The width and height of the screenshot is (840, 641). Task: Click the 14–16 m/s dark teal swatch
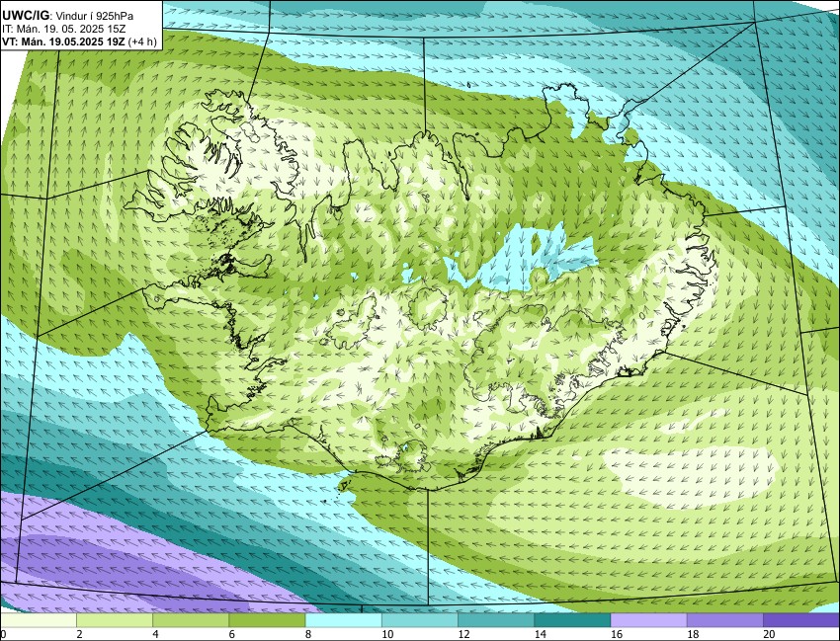[x=572, y=620]
